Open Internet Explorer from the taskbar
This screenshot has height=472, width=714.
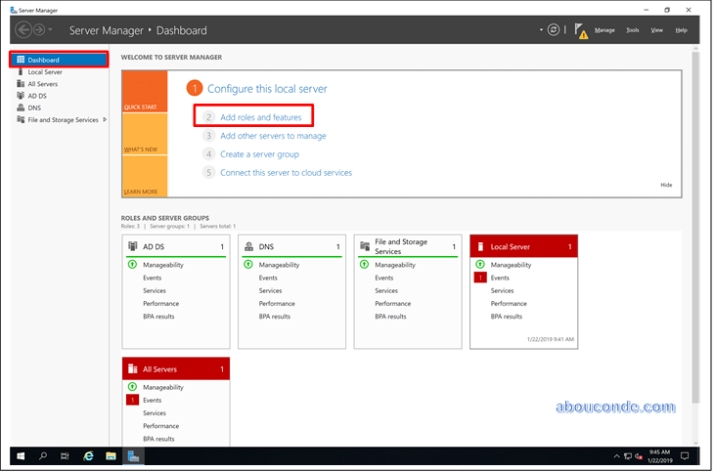pyautogui.click(x=88, y=456)
